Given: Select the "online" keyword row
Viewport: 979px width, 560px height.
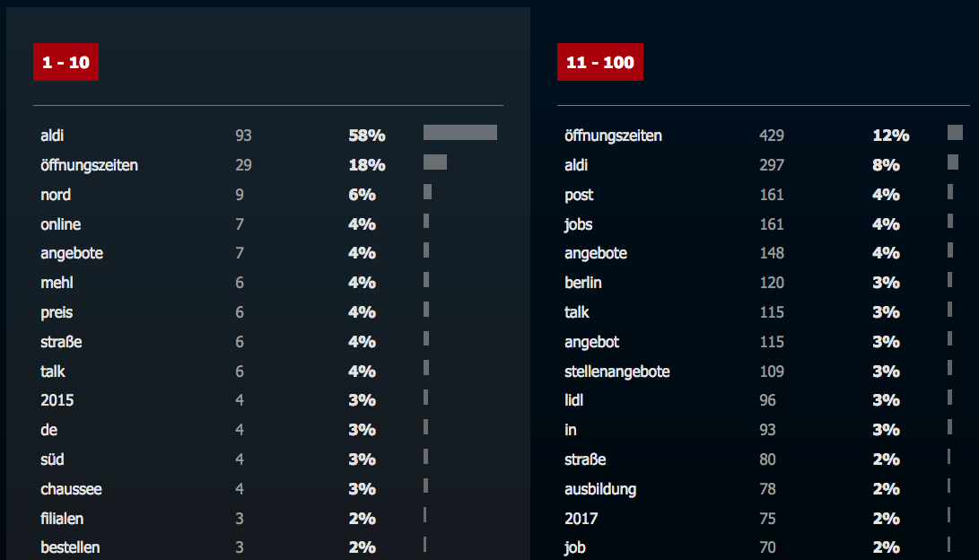Looking at the screenshot, I should (60, 224).
